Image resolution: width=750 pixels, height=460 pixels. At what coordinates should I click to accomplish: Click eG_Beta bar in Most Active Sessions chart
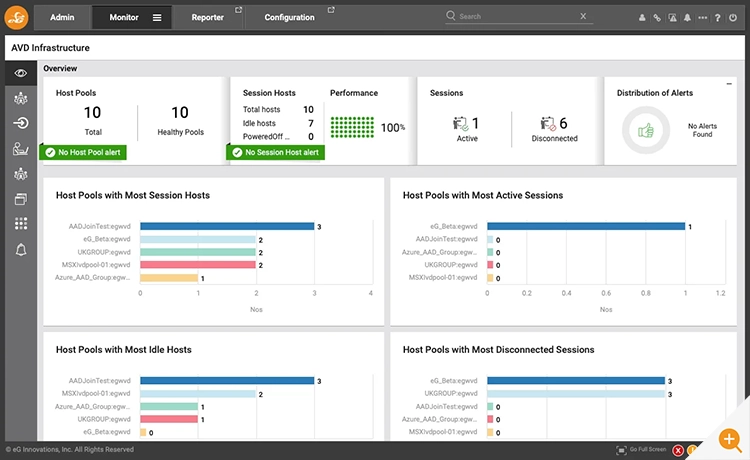pos(586,226)
